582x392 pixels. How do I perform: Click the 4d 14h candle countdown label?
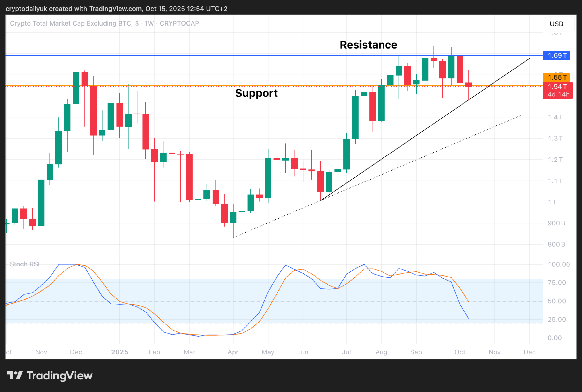click(558, 94)
